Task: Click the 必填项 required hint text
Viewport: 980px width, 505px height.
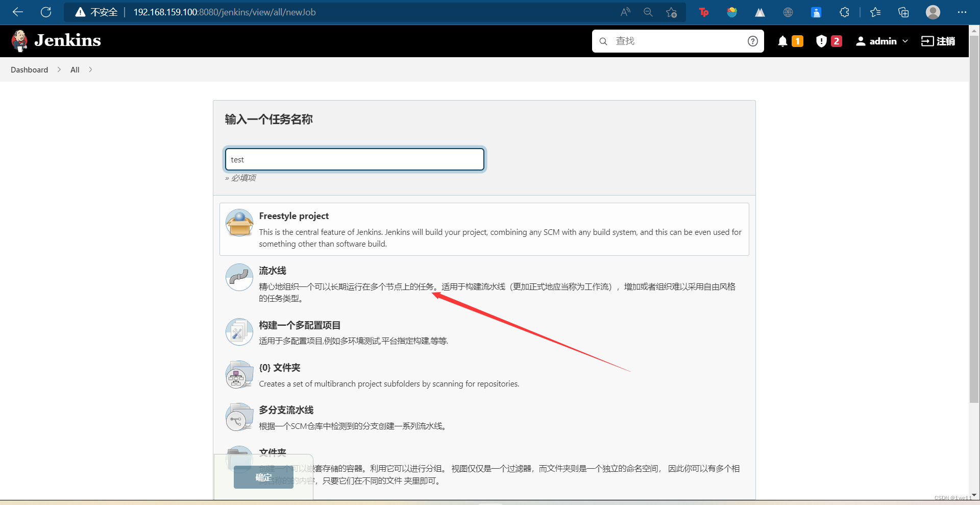Action: tap(240, 178)
